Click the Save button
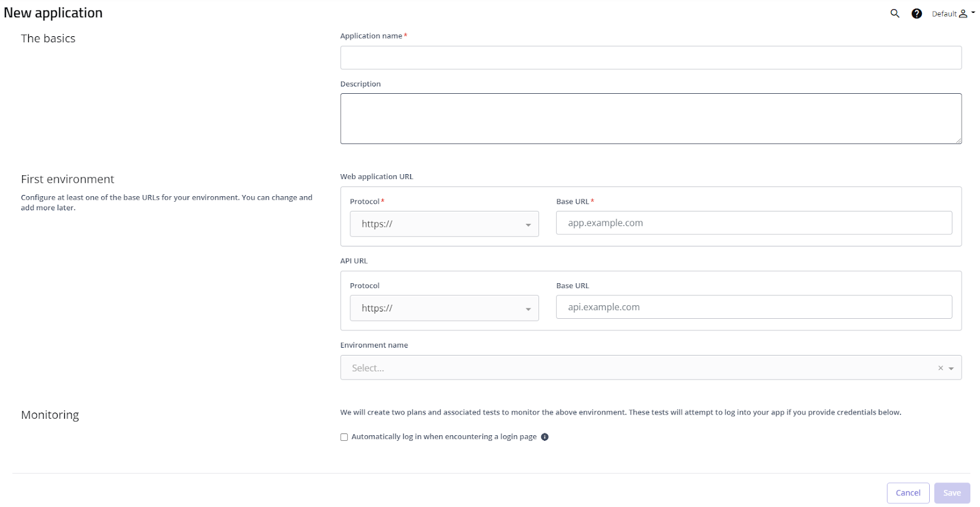Viewport: 980px width, 507px height. coord(952,493)
